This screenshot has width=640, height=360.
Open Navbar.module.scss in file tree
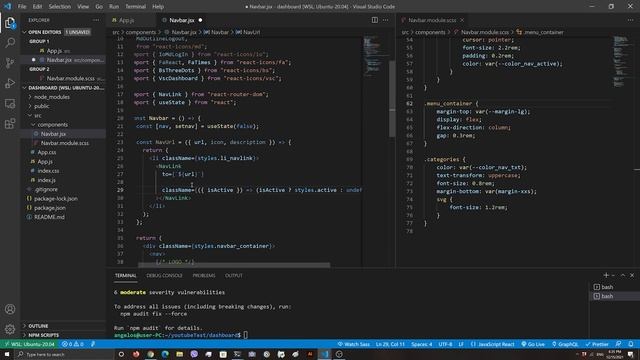63,143
